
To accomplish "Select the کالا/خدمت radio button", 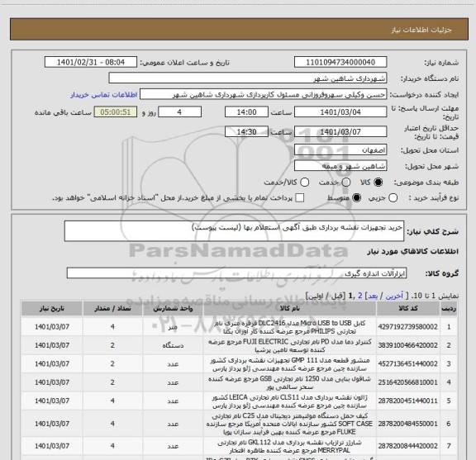I will coord(304,182).
